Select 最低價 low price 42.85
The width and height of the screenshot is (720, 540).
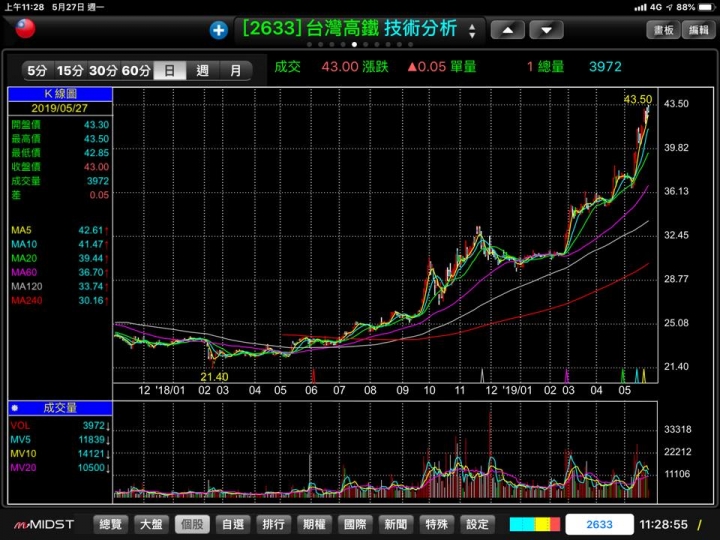coord(96,153)
